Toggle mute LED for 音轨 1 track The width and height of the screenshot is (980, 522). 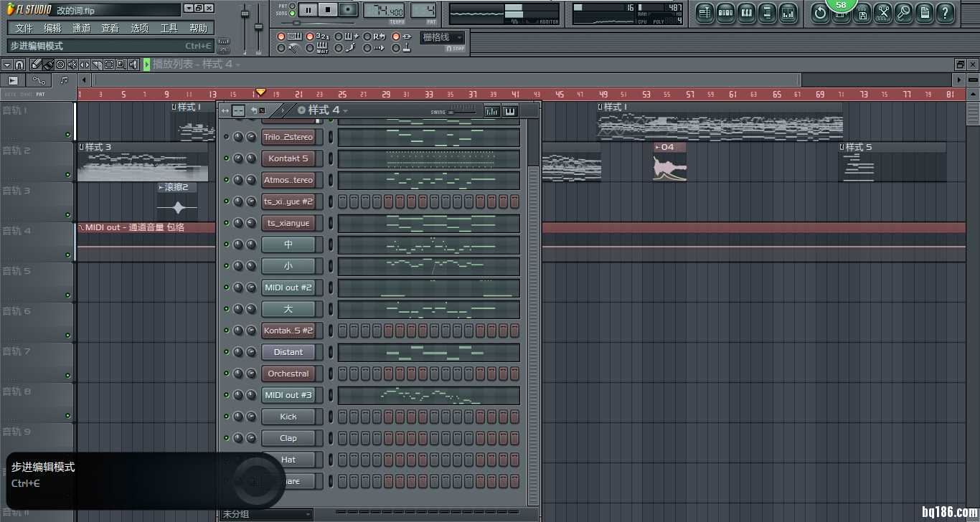point(68,135)
